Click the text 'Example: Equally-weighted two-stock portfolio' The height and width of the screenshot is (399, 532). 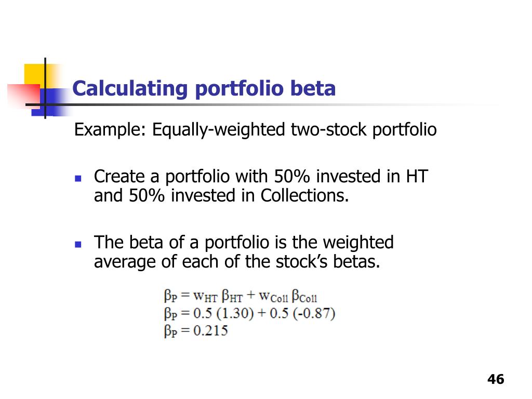(x=255, y=129)
